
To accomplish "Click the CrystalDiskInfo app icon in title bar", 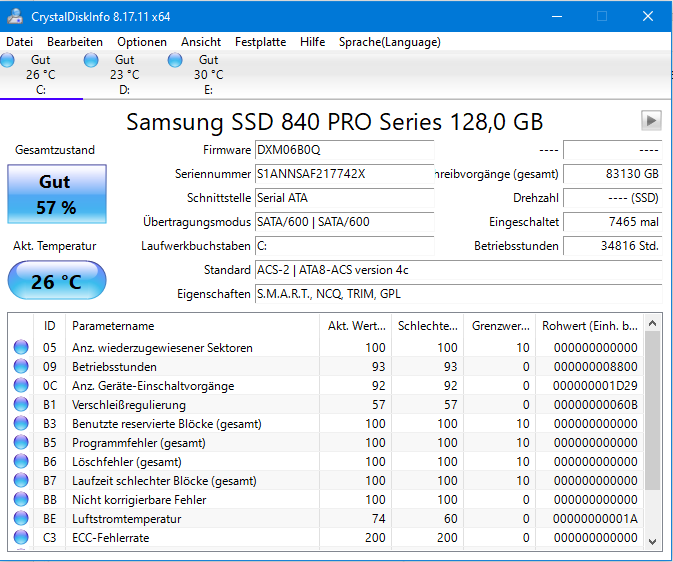I will pos(15,16).
